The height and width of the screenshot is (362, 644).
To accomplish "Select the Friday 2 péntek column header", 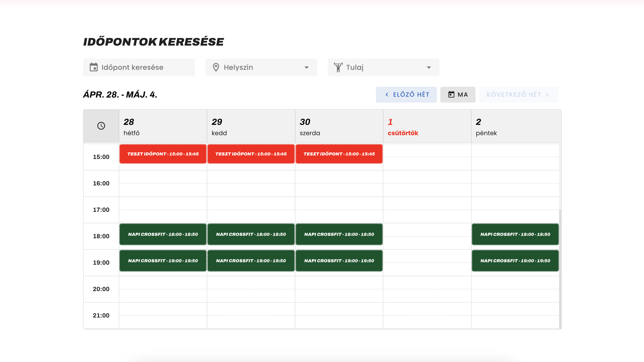I will (x=514, y=127).
